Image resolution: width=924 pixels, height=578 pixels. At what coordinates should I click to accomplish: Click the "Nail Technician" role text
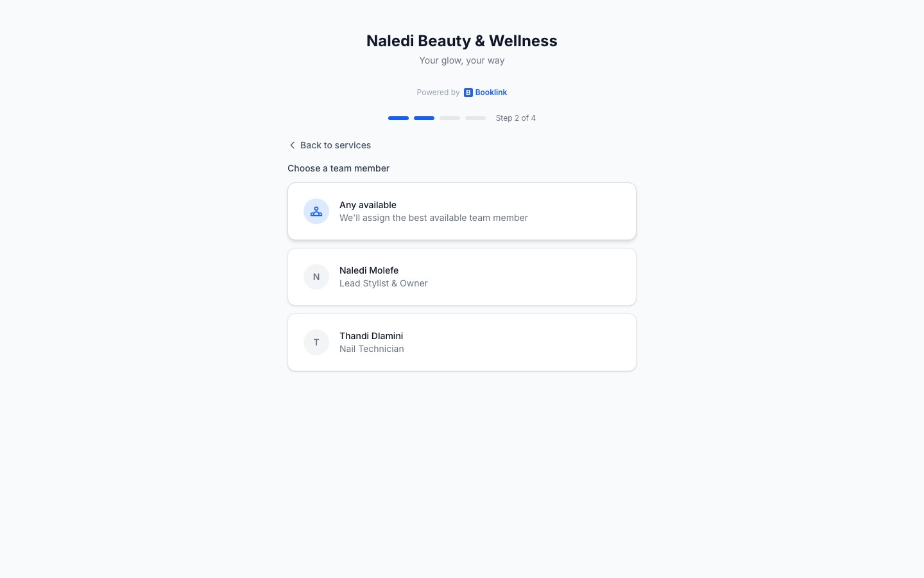pos(372,349)
